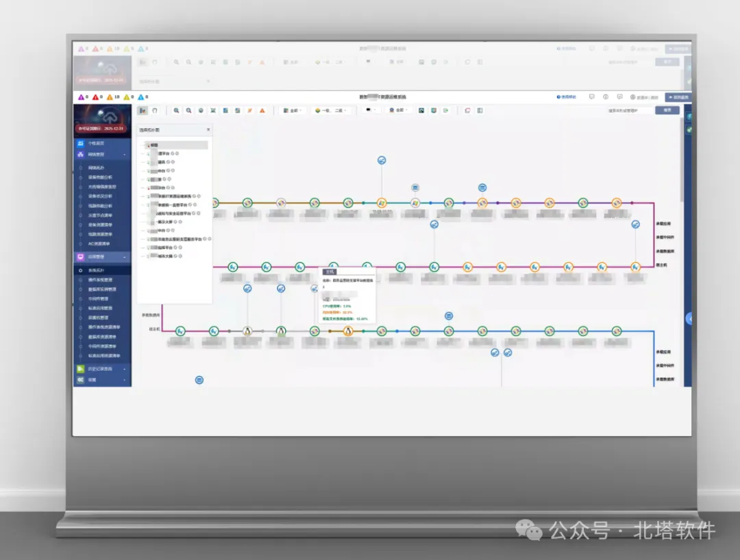Image resolution: width=740 pixels, height=560 pixels.
Task: Select the 指挥平台 tree item
Action: click(164, 247)
